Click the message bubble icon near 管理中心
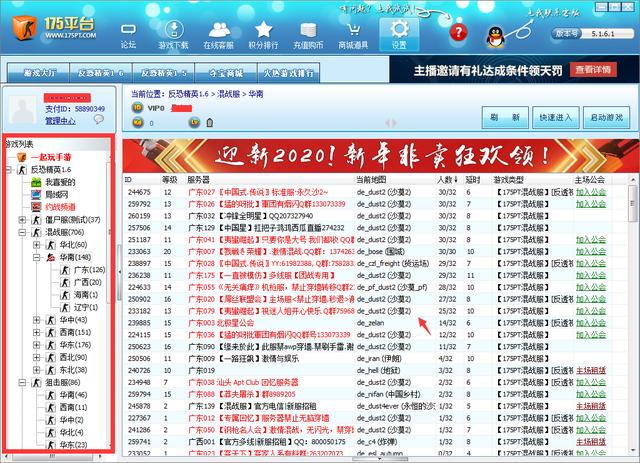This screenshot has width=640, height=463. [x=99, y=119]
